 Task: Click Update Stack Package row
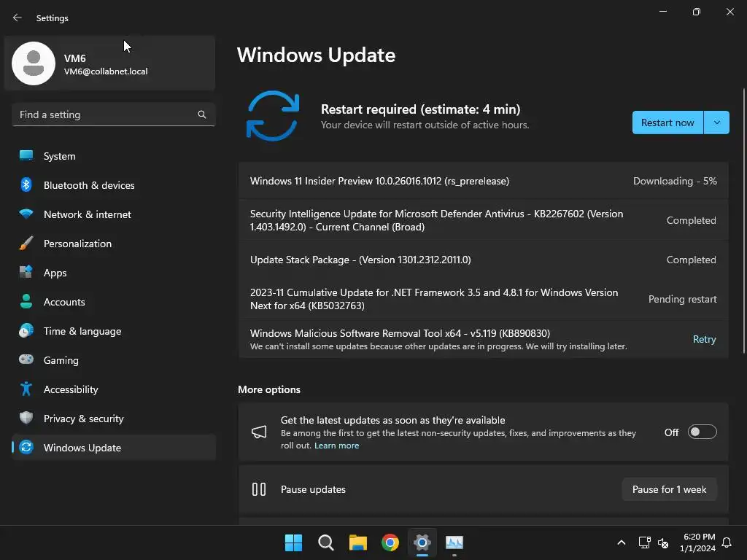coord(484,260)
